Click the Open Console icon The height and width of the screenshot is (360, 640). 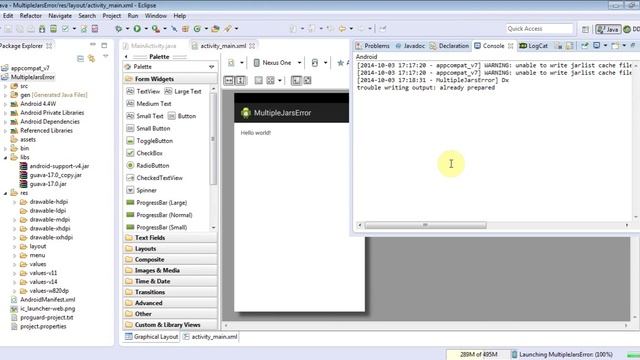point(615,46)
